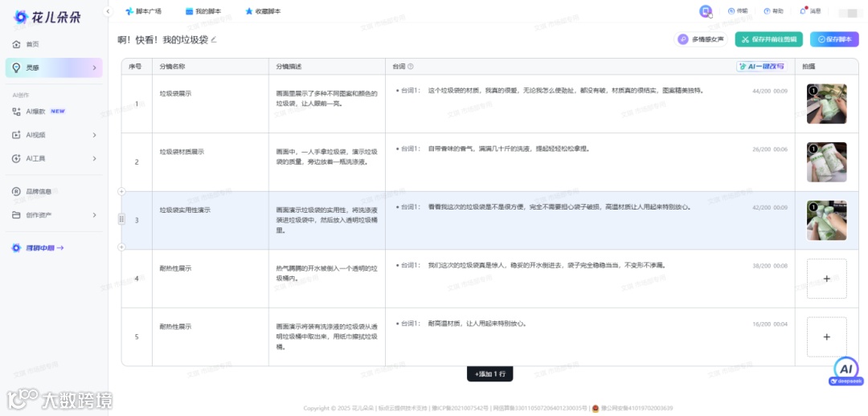Open row 2 footage thumbnail
Image resolution: width=868 pixels, height=416 pixels.
826,162
